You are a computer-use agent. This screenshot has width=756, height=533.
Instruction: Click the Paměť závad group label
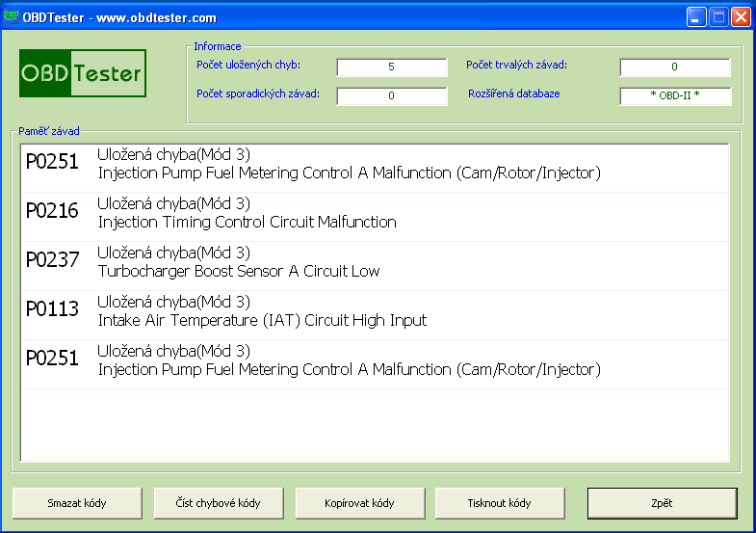[49, 131]
